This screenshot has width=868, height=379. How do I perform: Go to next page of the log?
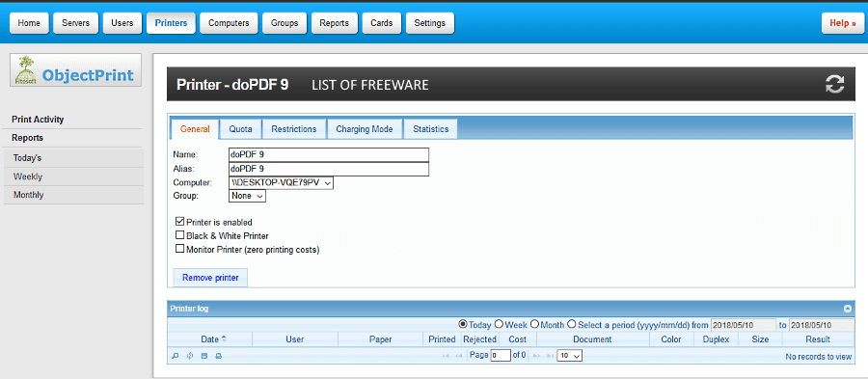point(536,356)
